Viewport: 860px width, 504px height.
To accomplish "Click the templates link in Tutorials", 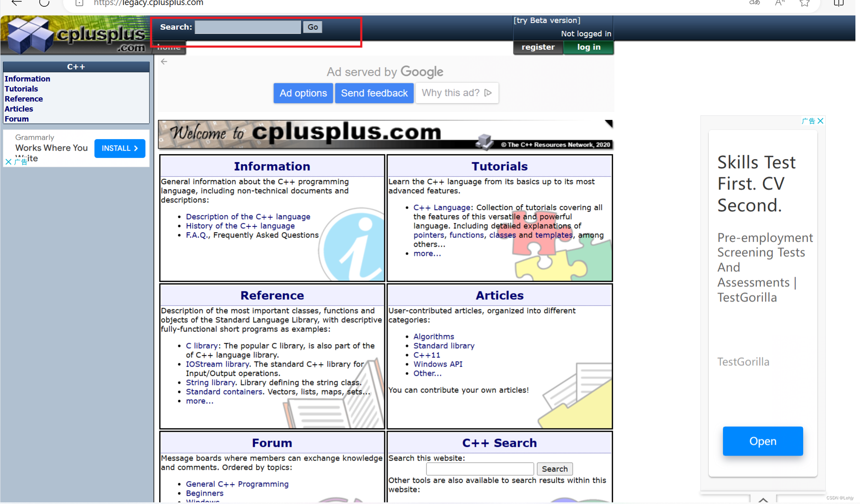I will pyautogui.click(x=554, y=235).
